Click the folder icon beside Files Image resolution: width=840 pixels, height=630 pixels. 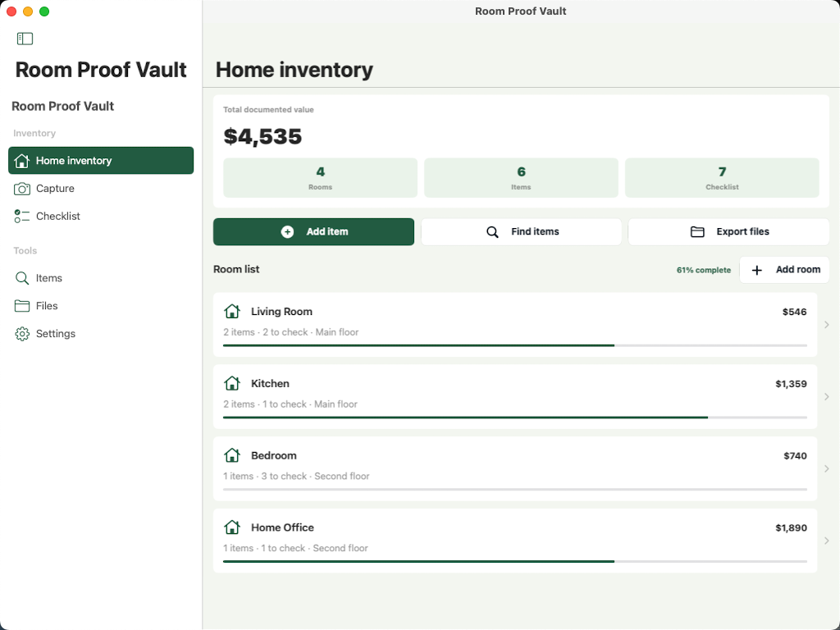click(22, 306)
